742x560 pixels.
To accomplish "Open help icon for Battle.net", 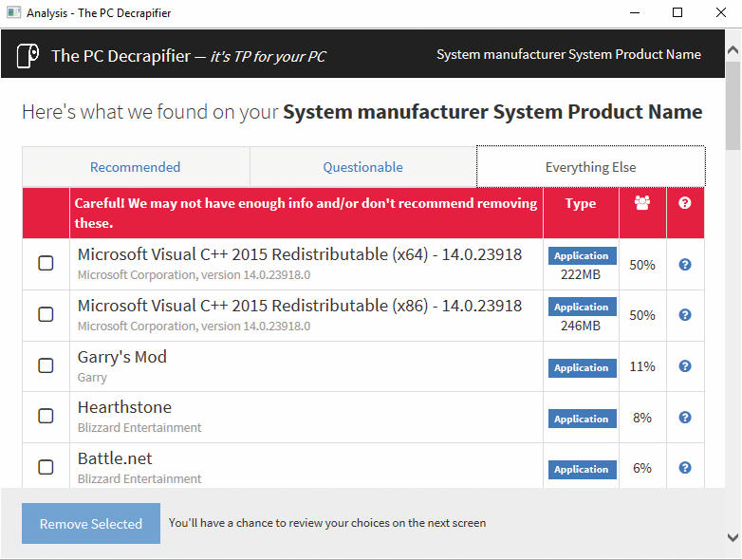I will (x=685, y=468).
